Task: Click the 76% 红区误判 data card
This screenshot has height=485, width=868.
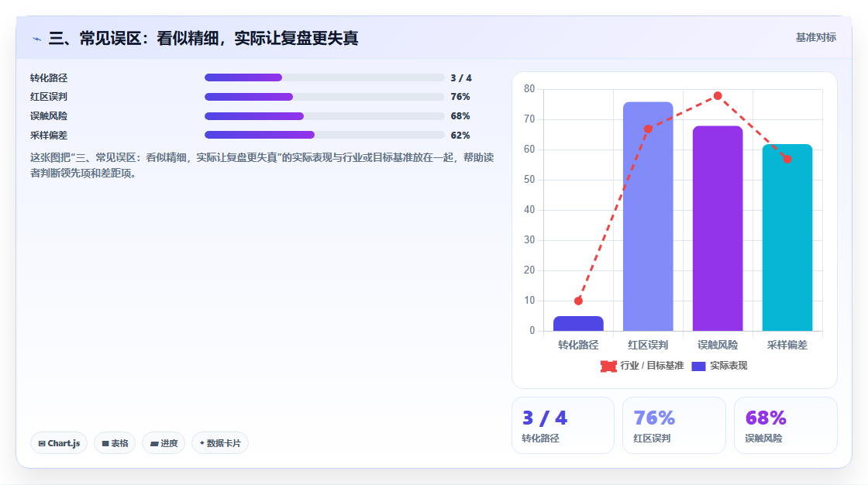Action: pyautogui.click(x=674, y=425)
